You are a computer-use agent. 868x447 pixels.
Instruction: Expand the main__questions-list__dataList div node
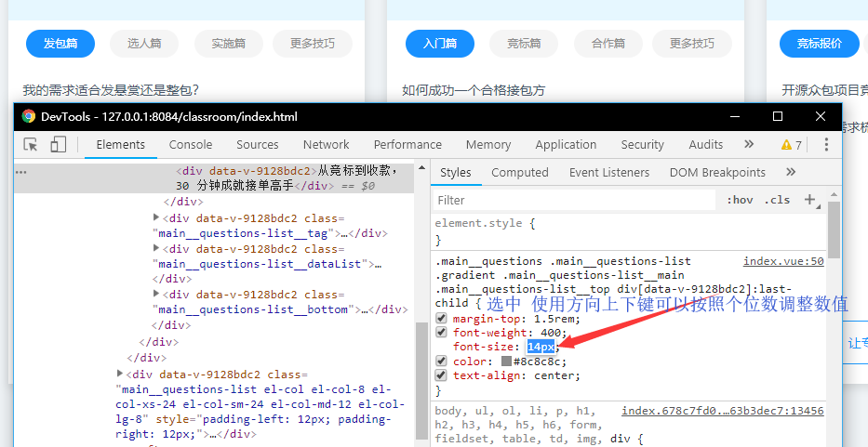[x=156, y=248]
